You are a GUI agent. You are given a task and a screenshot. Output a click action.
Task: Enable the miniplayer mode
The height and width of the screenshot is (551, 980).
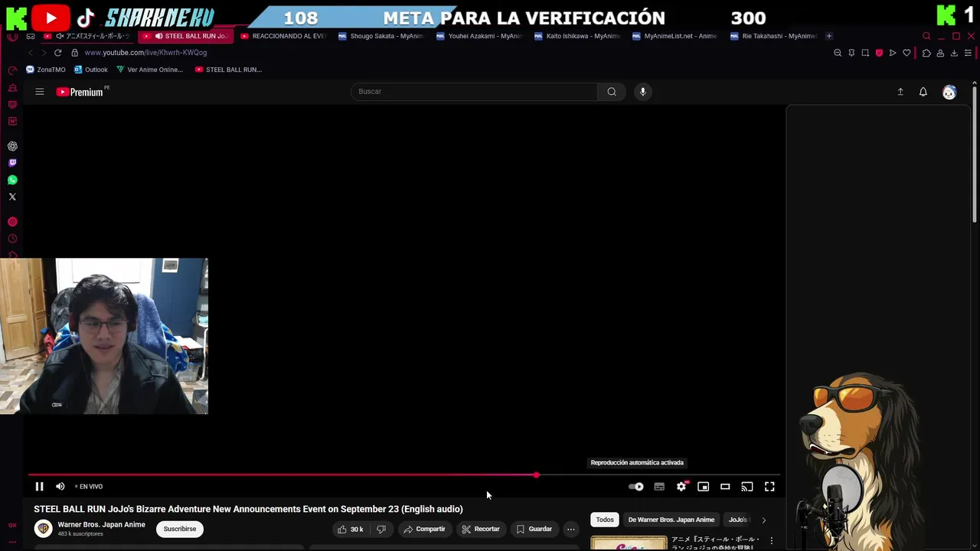coord(703,487)
